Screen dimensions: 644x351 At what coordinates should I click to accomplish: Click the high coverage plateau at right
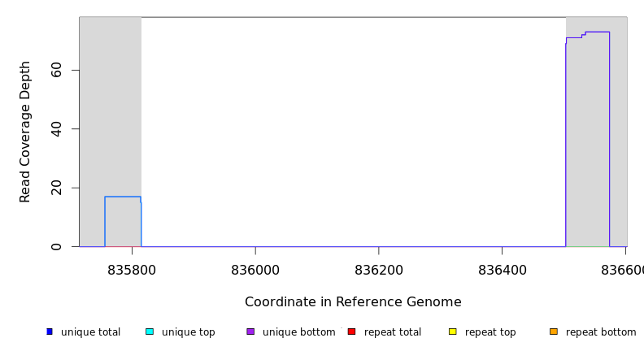588,138
